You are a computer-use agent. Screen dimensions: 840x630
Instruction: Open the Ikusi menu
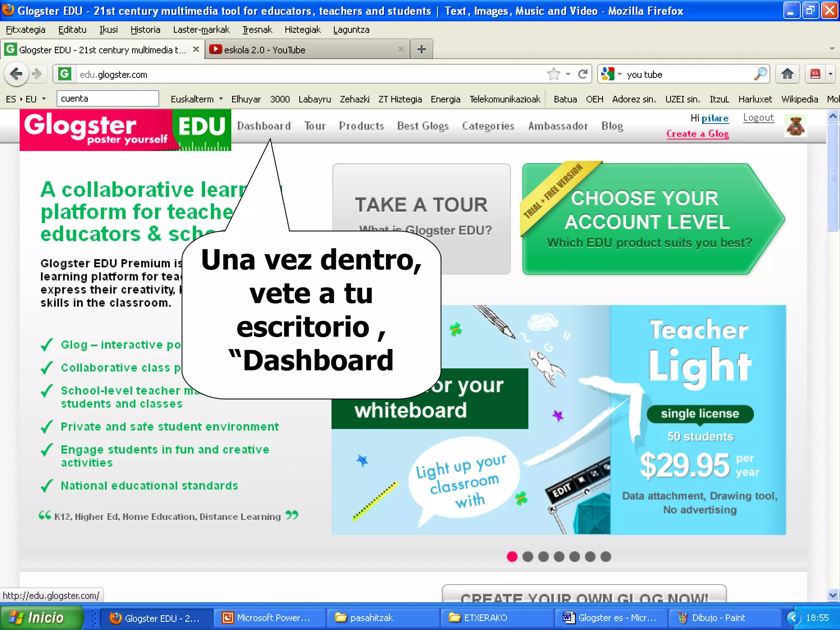109,30
